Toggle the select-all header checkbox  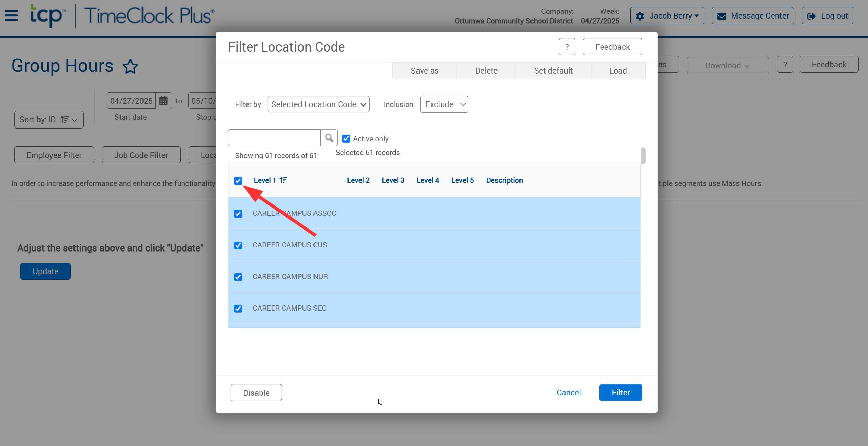click(238, 181)
